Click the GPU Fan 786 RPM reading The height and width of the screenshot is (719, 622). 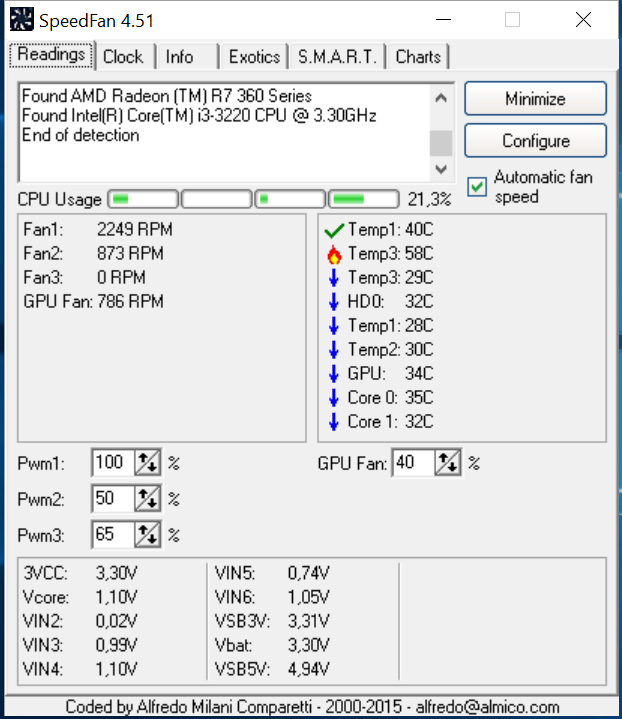94,302
